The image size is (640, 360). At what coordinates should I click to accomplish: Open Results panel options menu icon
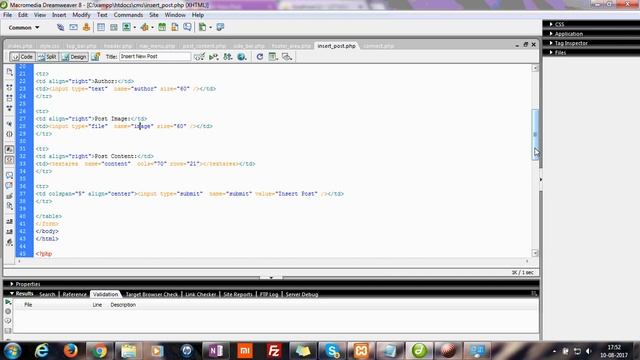[x=534, y=293]
